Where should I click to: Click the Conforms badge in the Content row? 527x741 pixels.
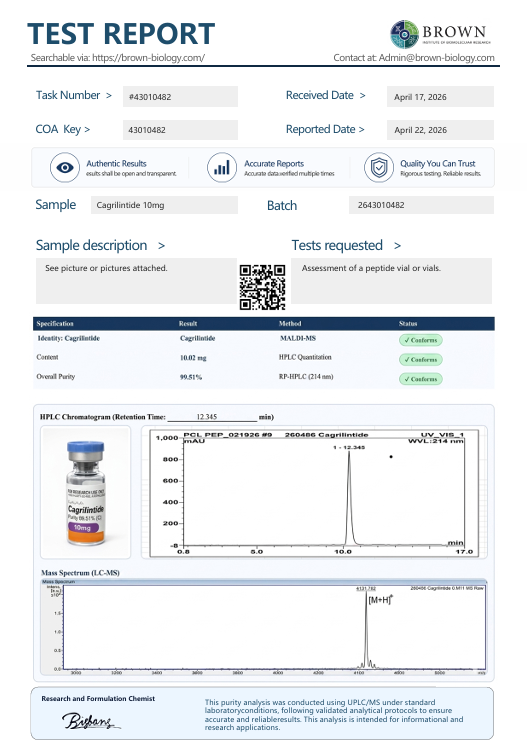tap(421, 359)
